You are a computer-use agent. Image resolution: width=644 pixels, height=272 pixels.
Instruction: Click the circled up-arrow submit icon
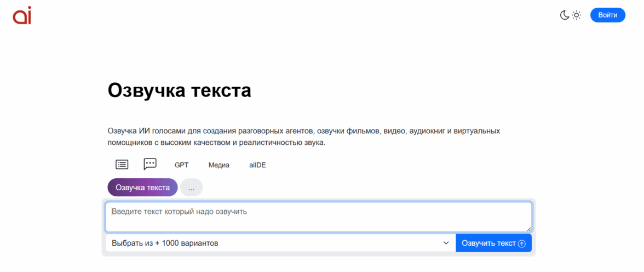(x=522, y=243)
